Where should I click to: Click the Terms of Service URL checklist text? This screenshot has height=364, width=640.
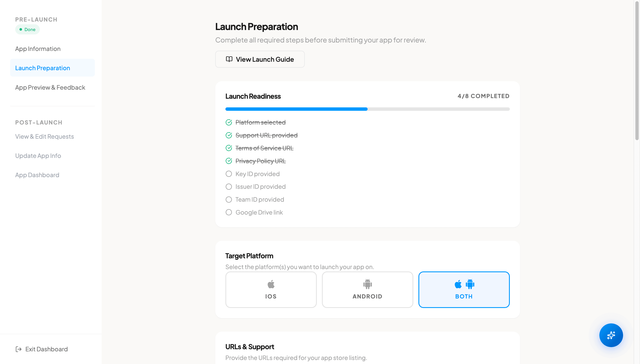(x=264, y=148)
